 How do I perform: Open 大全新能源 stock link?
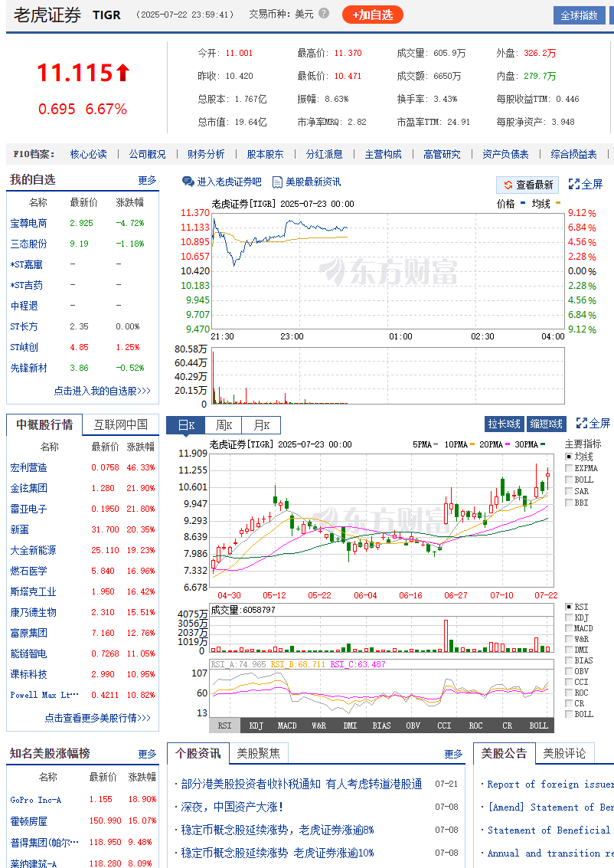tap(33, 550)
